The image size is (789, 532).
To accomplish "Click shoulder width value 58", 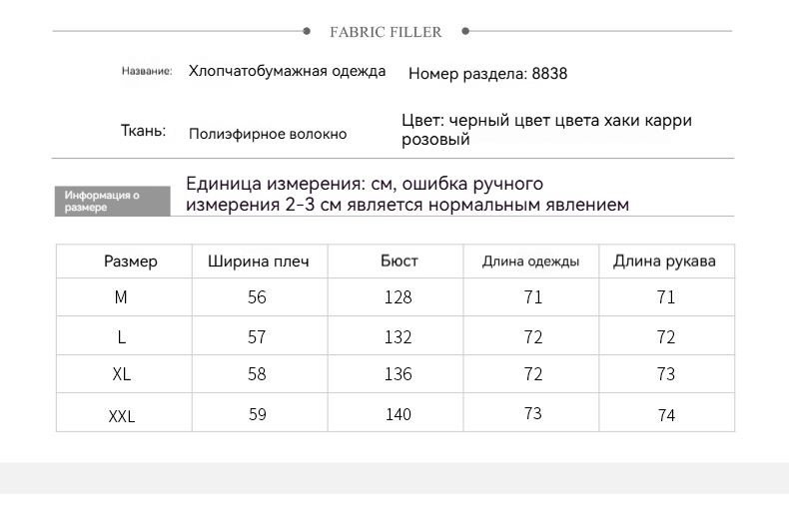I will click(257, 374).
